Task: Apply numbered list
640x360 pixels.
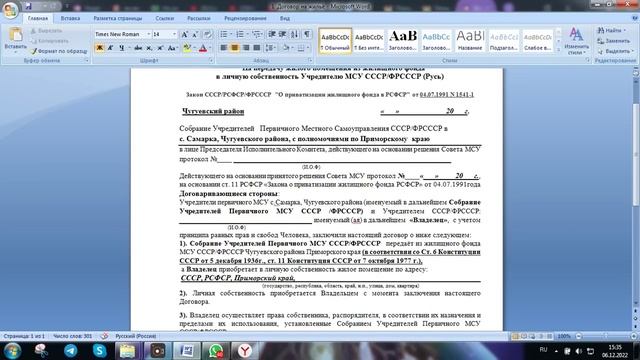Action: (x=240, y=34)
